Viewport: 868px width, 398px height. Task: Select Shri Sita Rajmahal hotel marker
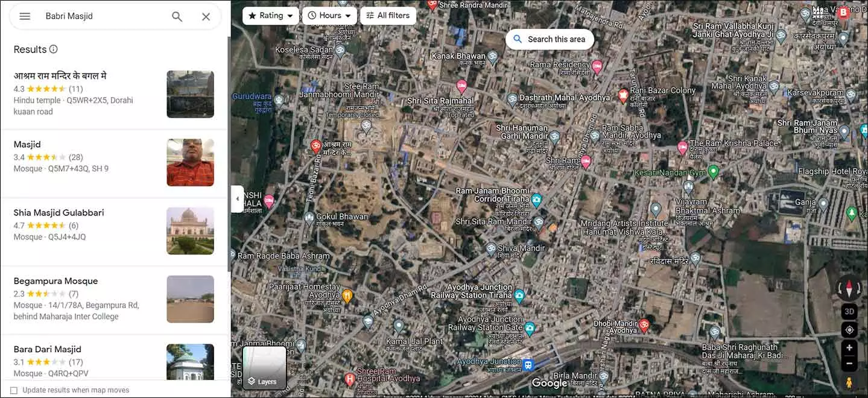point(462,86)
